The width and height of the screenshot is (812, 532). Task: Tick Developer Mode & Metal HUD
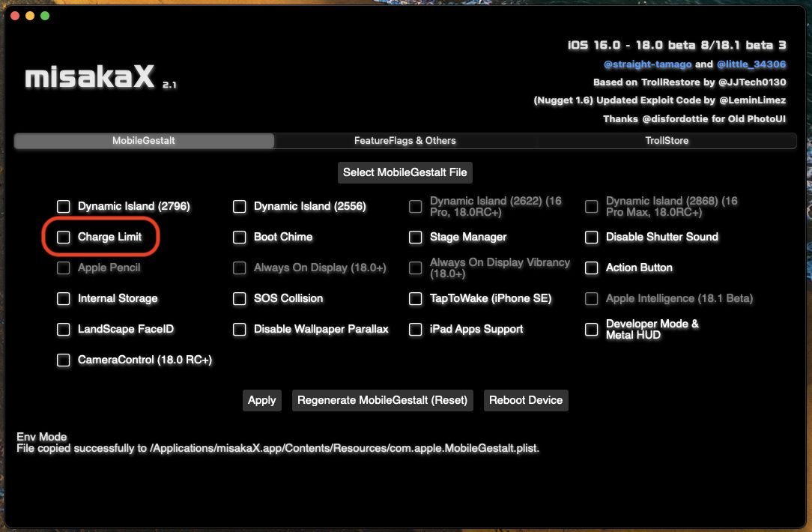pyautogui.click(x=591, y=329)
